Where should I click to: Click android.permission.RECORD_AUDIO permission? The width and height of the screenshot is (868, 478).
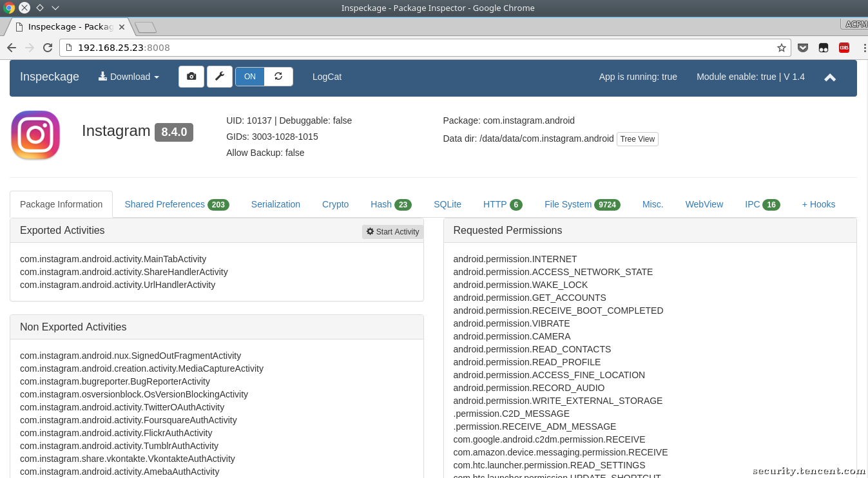coord(528,388)
